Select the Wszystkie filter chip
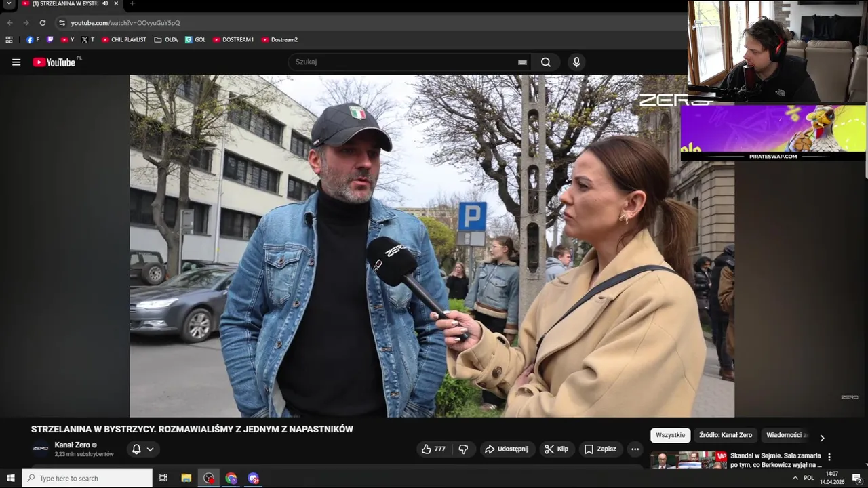 click(670, 435)
